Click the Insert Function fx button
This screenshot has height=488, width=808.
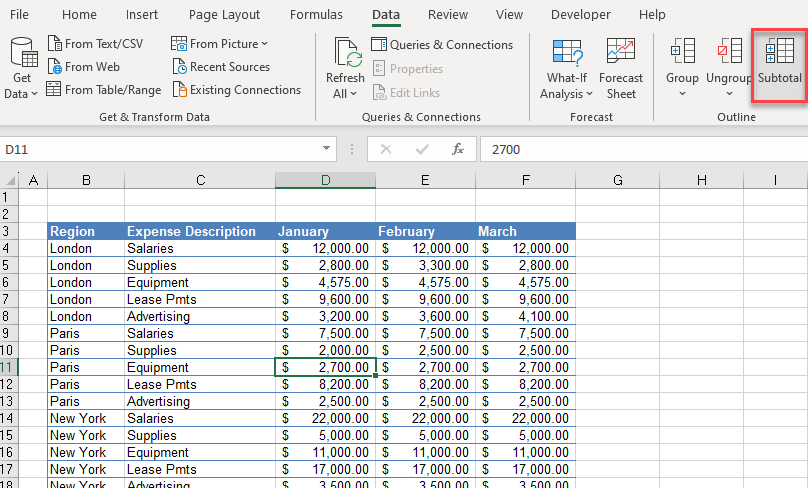458,149
